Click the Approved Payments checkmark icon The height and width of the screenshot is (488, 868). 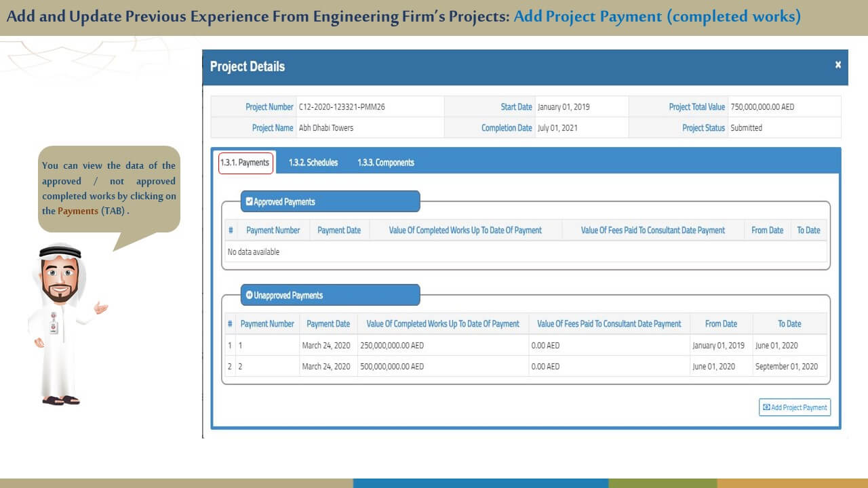click(249, 202)
